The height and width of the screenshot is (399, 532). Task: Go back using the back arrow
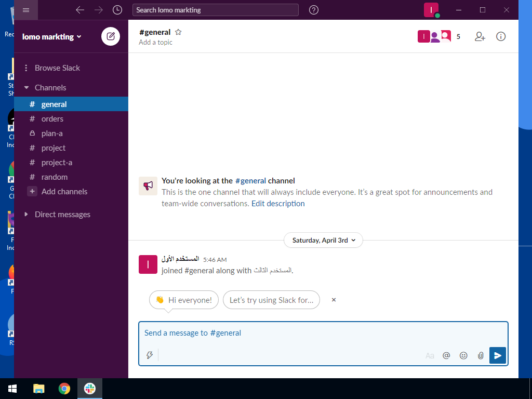(x=80, y=10)
